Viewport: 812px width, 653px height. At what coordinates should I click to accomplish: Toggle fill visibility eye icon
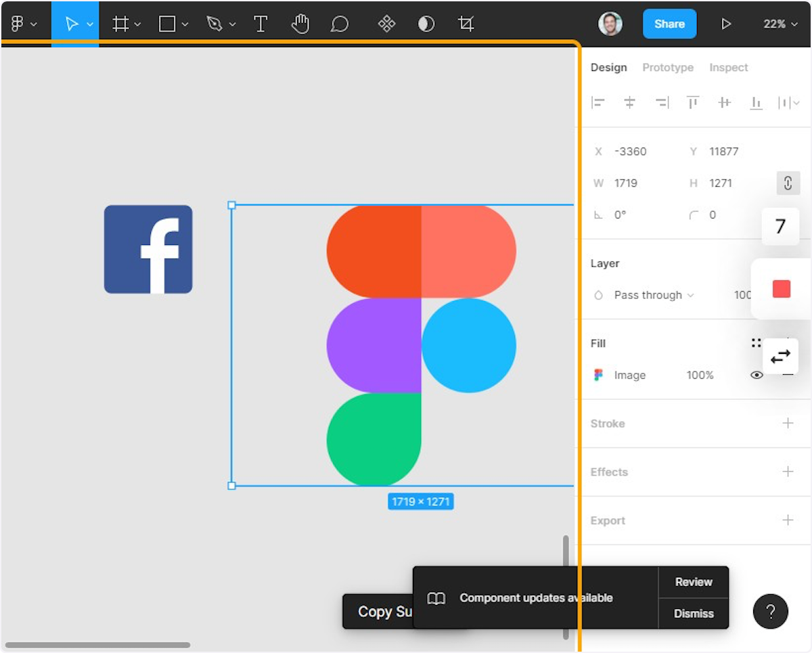757,375
